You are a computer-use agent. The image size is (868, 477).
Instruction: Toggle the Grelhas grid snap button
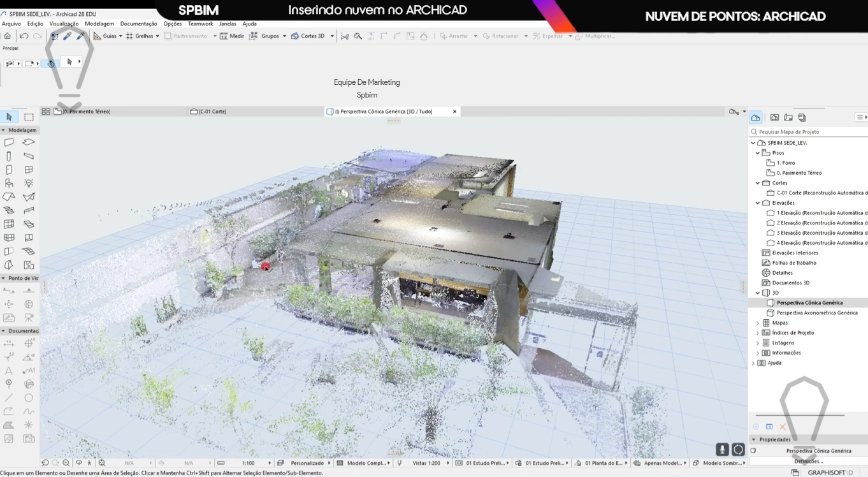(140, 36)
